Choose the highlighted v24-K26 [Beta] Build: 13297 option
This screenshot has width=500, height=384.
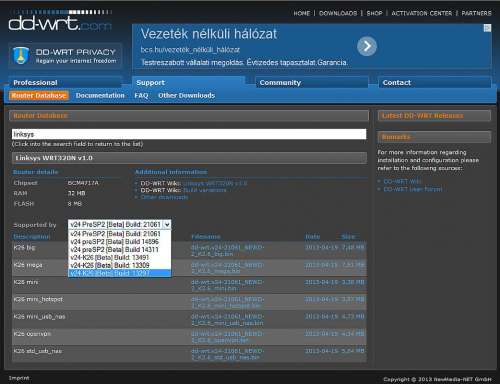(x=120, y=273)
